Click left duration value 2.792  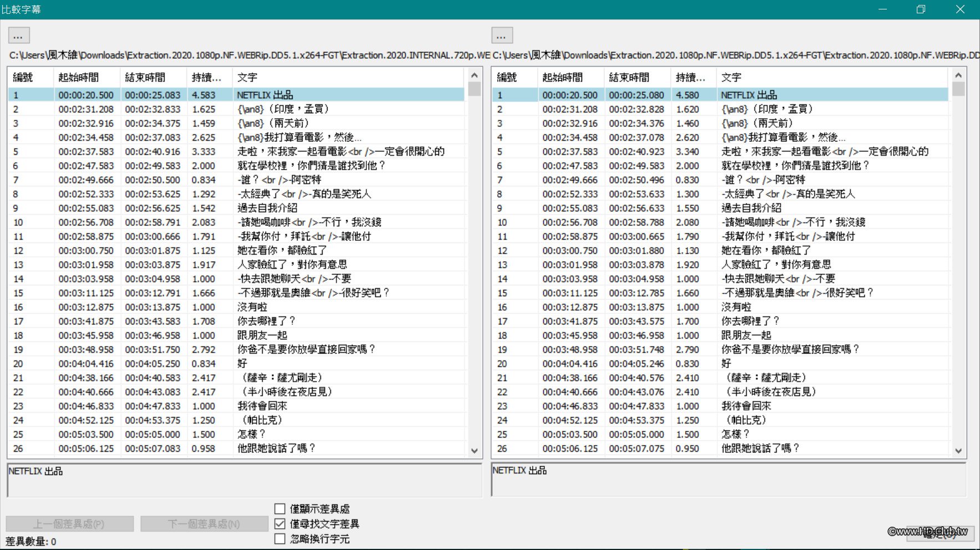203,349
